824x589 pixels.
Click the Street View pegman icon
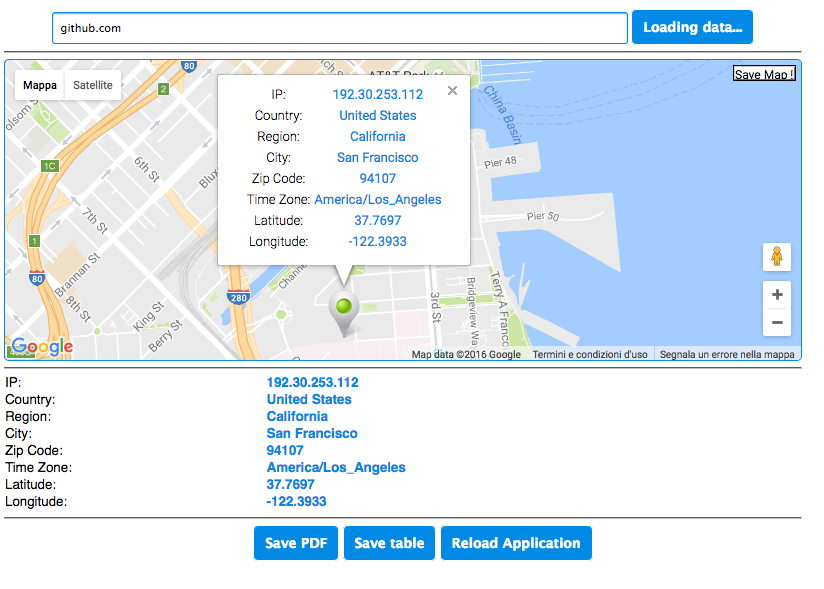point(777,257)
